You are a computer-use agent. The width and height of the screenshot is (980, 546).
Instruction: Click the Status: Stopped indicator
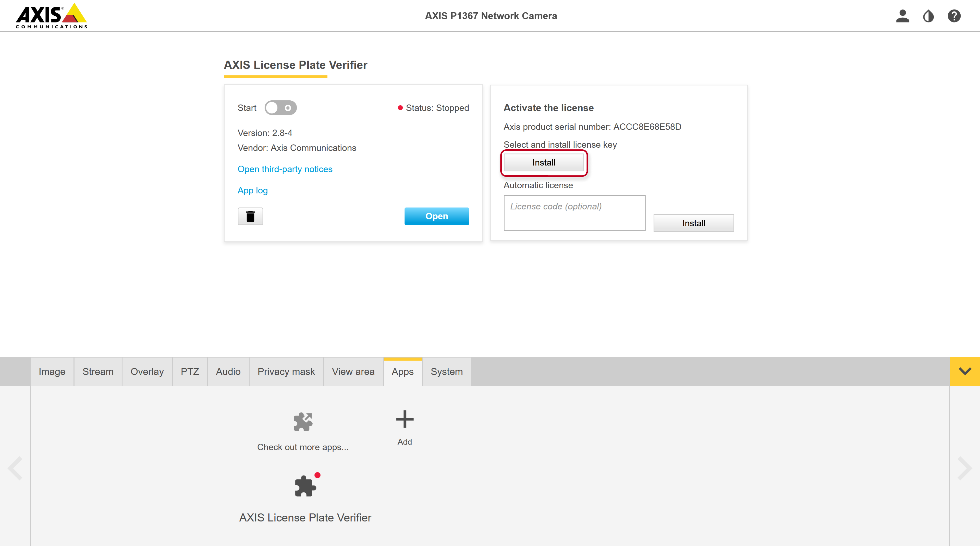tap(433, 108)
